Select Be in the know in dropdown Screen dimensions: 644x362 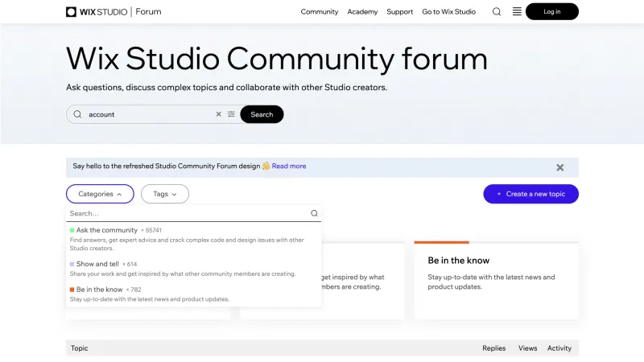click(x=99, y=290)
